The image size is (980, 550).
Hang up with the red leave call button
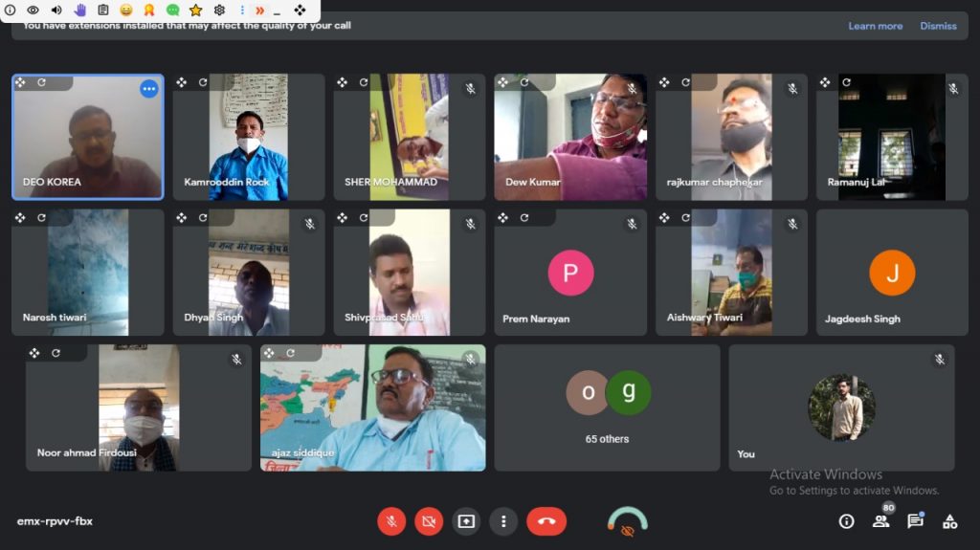(x=546, y=521)
